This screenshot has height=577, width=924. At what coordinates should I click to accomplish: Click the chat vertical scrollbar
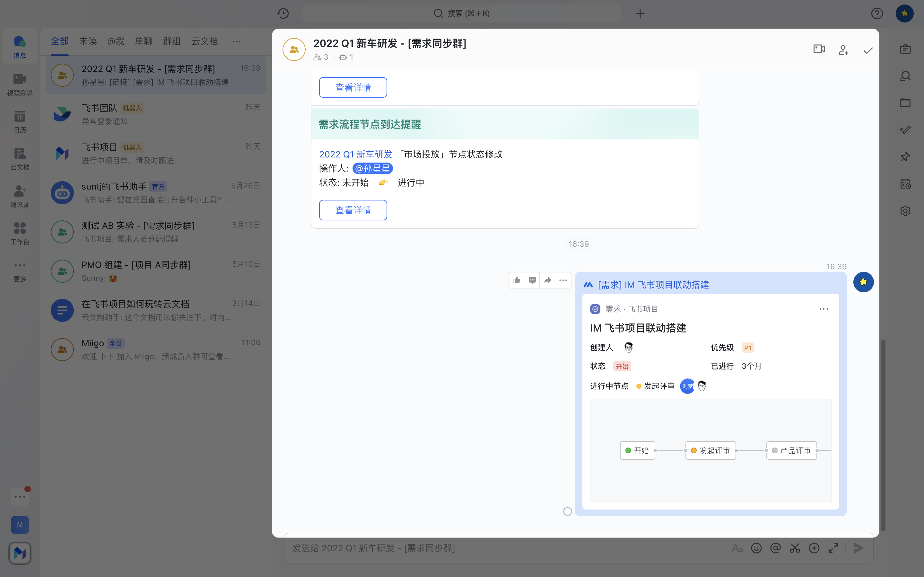click(883, 435)
